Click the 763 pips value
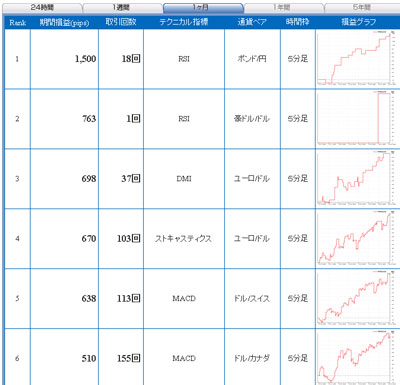 pos(89,119)
